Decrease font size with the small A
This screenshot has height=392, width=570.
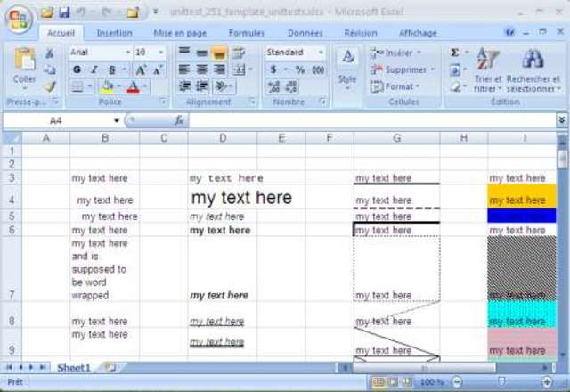[158, 69]
